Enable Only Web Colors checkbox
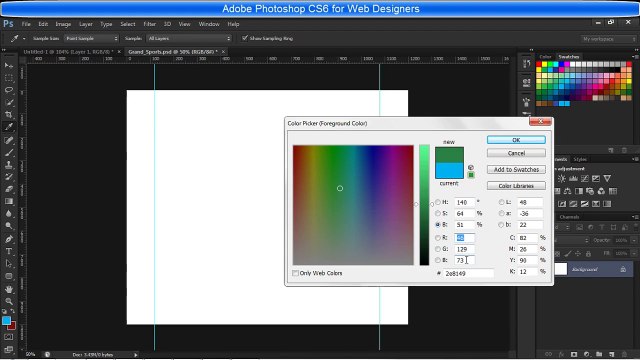The width and height of the screenshot is (640, 360). (295, 273)
